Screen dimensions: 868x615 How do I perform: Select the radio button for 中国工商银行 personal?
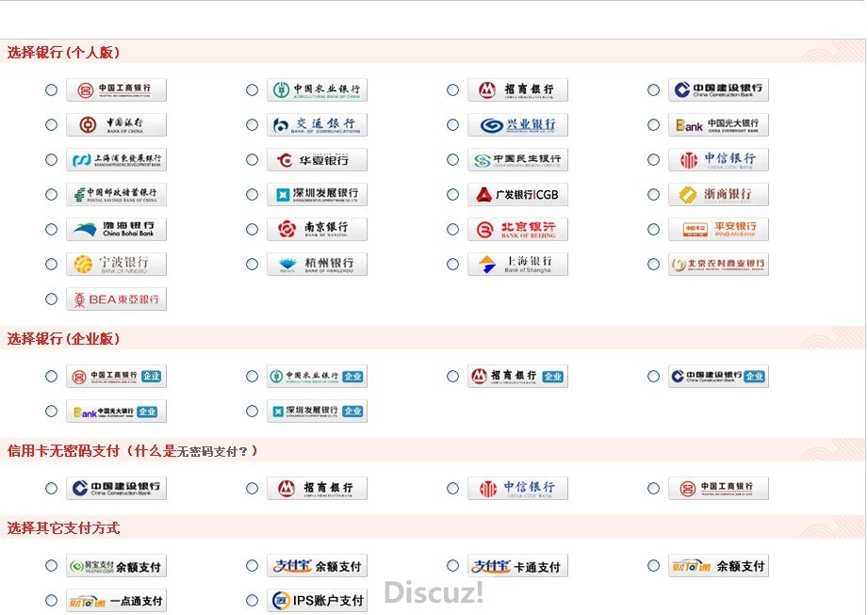tap(51, 89)
